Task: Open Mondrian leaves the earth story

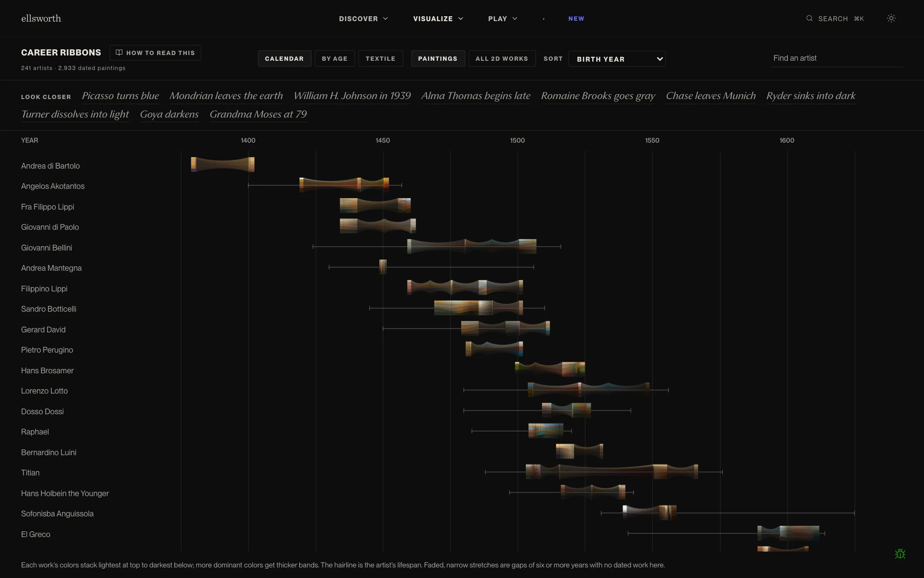Action: (x=226, y=96)
